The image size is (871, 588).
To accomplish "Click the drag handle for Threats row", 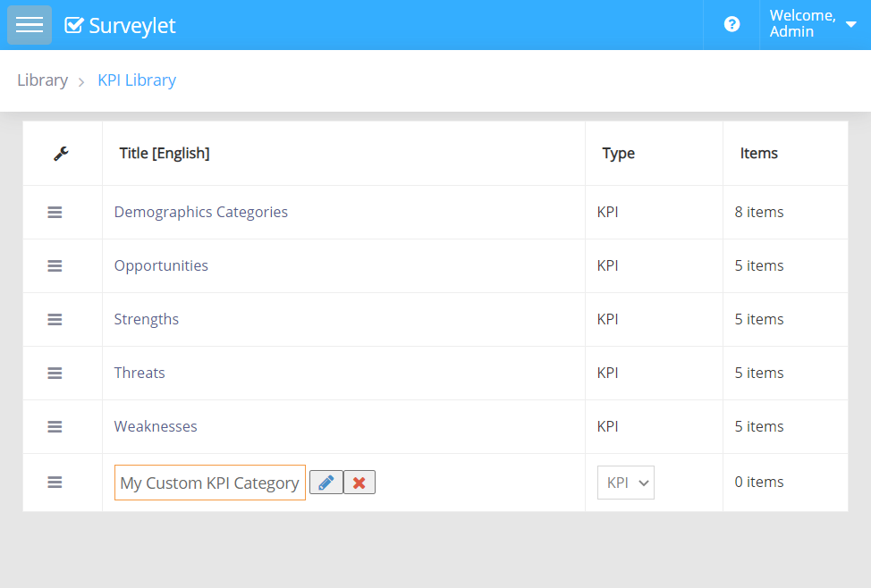I will pyautogui.click(x=55, y=374).
